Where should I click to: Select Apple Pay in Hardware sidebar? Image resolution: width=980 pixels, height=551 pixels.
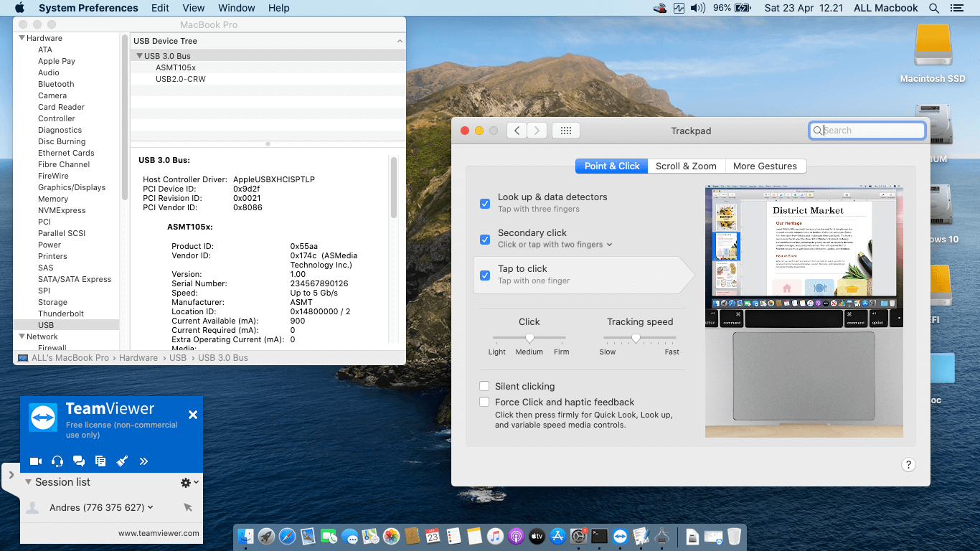(x=57, y=61)
